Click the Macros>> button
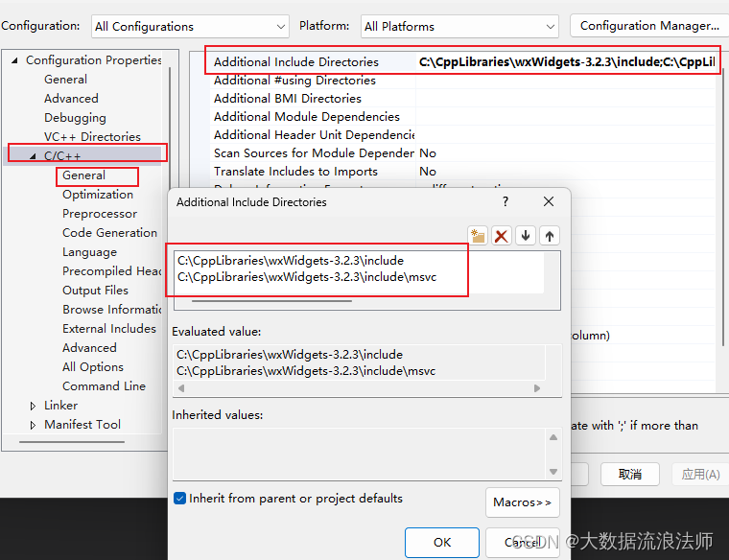Screen dimensions: 729x560 522,502
